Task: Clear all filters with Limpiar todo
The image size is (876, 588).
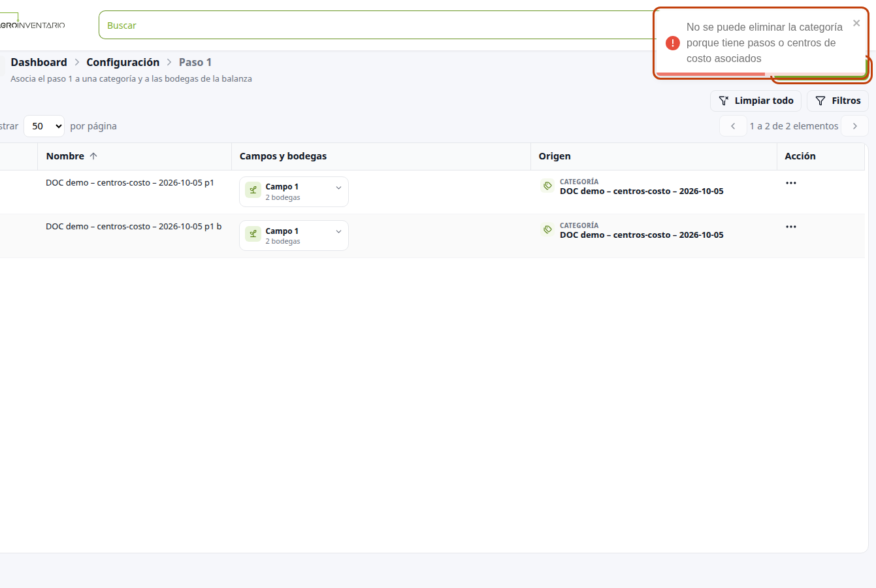Action: [756, 101]
